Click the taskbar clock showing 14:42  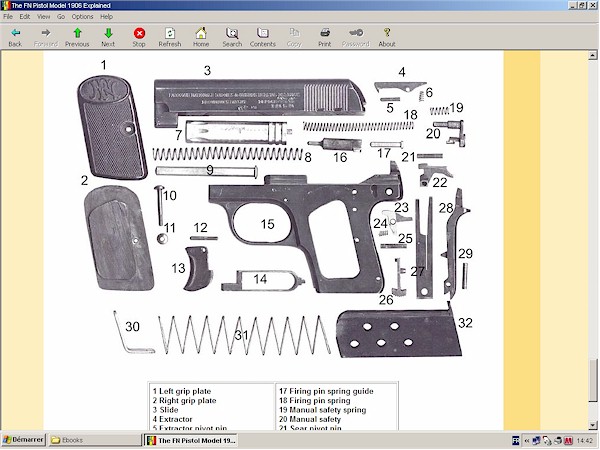coord(585,441)
